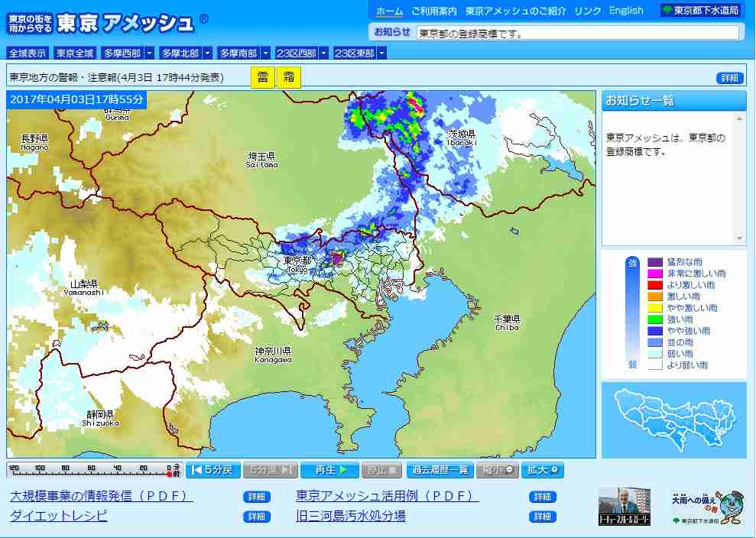Click the 2017年04月03日17時55分 timestamp label
756x538 pixels.
tap(76, 100)
